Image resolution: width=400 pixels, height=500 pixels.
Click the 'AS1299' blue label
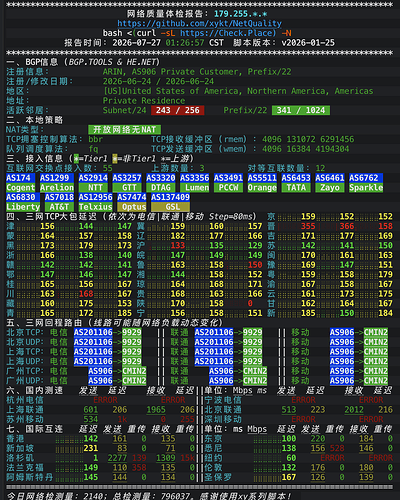point(54,178)
